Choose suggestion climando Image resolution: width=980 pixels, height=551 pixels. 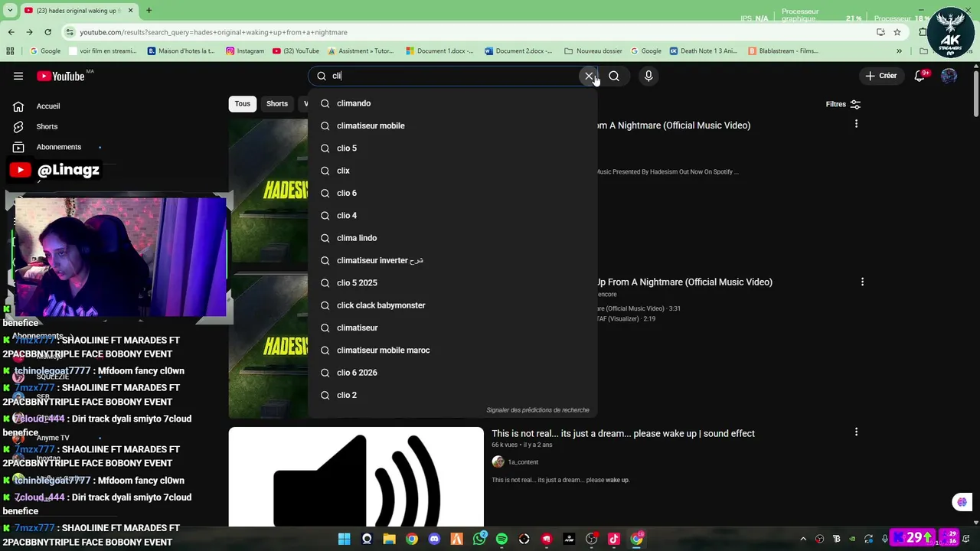click(452, 103)
